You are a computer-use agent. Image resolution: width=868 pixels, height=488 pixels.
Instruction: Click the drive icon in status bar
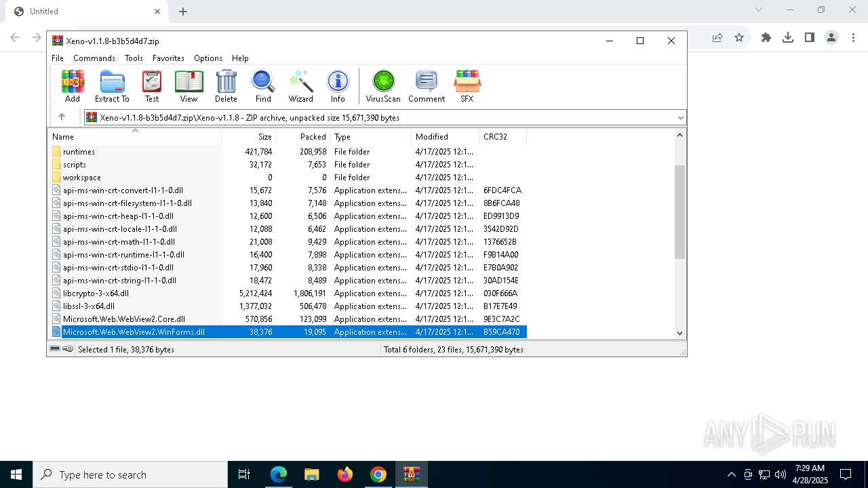pyautogui.click(x=55, y=349)
